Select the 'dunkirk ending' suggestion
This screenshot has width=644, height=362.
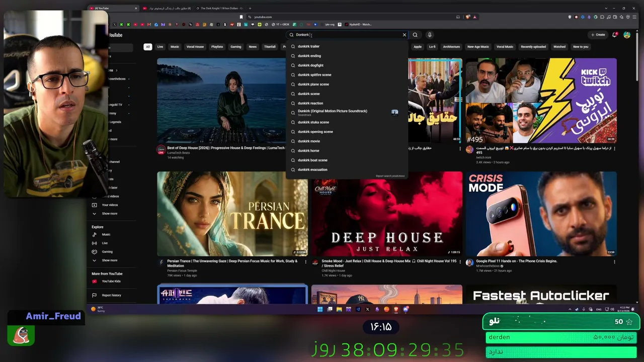click(347, 56)
